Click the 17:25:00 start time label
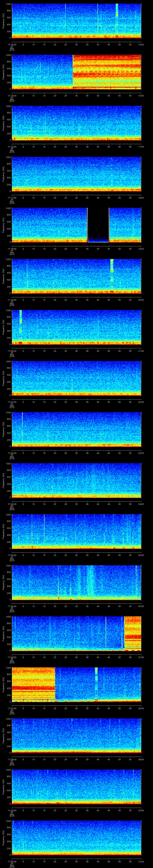This screenshot has width=153, height=868. (x=12, y=606)
